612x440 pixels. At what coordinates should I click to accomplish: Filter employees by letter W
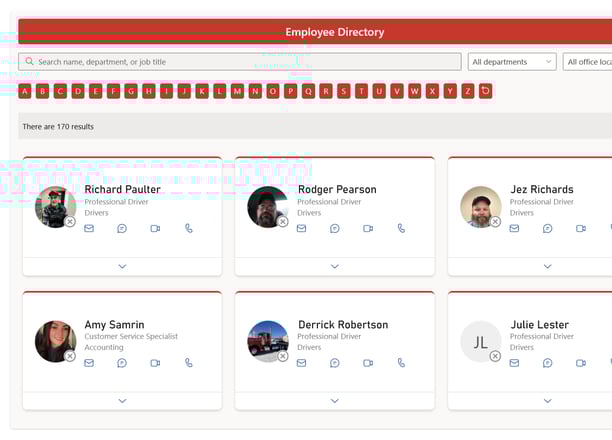415,91
